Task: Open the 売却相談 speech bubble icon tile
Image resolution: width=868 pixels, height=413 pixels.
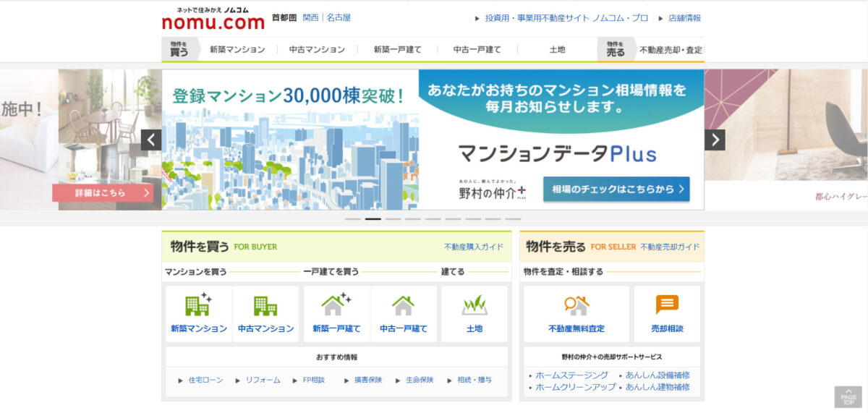Action: [667, 312]
